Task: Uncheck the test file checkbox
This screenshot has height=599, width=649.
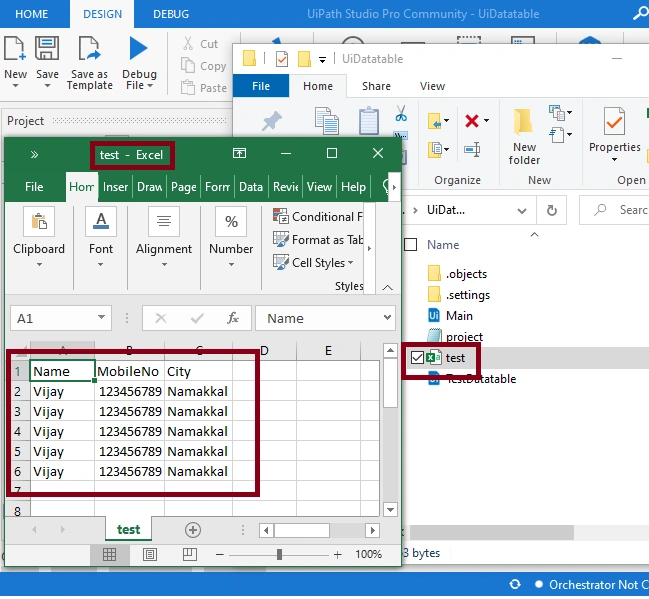Action: tap(417, 358)
